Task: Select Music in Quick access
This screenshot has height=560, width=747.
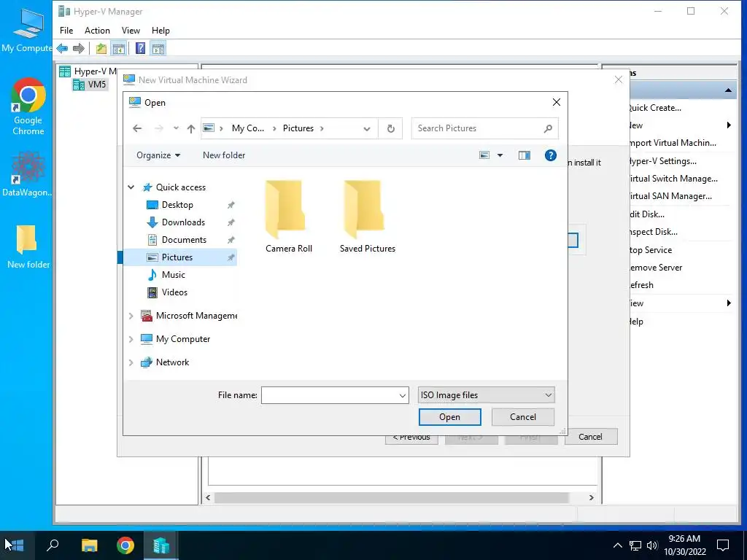Action: tap(173, 275)
